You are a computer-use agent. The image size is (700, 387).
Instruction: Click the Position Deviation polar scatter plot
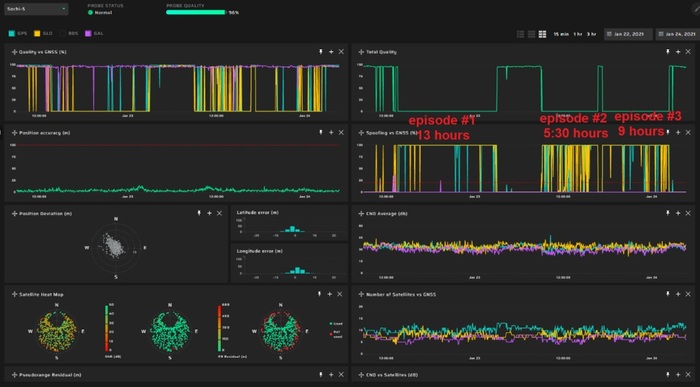point(116,247)
